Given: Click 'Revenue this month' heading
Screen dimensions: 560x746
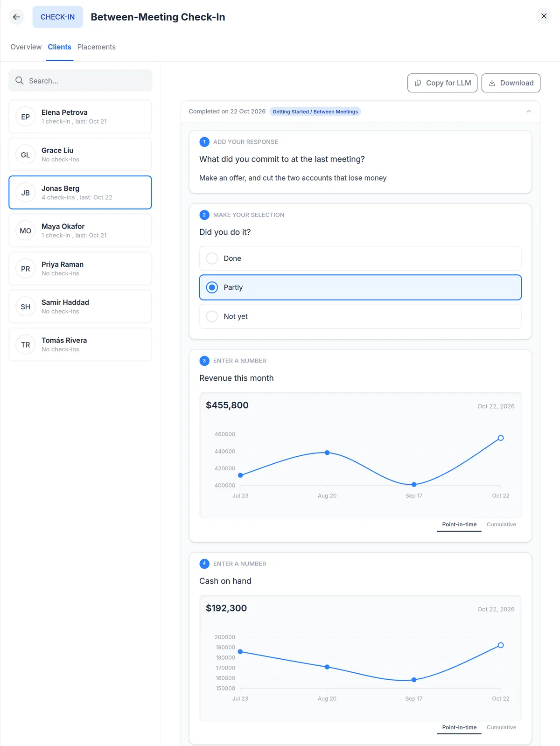Looking at the screenshot, I should pos(237,378).
